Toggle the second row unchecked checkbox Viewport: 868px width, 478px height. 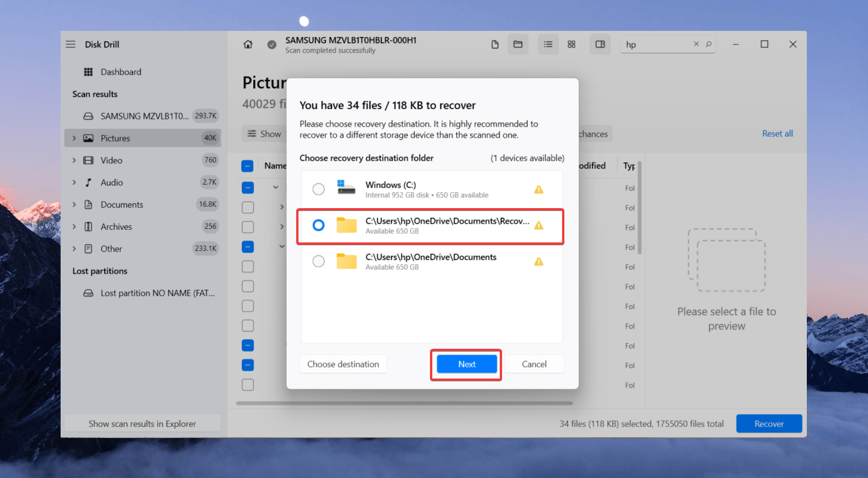coord(248,208)
